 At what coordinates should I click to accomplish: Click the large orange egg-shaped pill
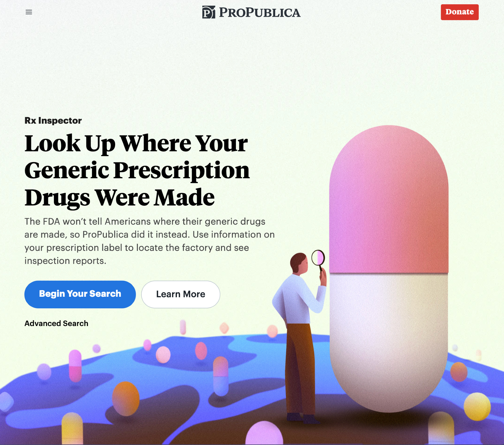[x=126, y=398]
